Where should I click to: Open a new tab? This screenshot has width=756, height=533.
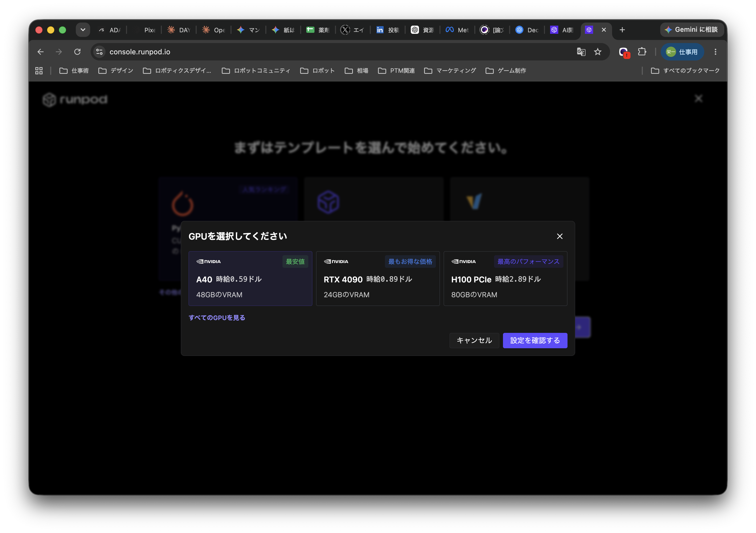(622, 30)
